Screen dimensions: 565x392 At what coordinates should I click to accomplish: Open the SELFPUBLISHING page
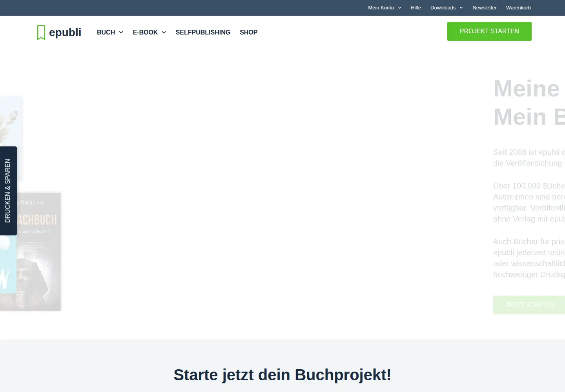click(x=203, y=32)
